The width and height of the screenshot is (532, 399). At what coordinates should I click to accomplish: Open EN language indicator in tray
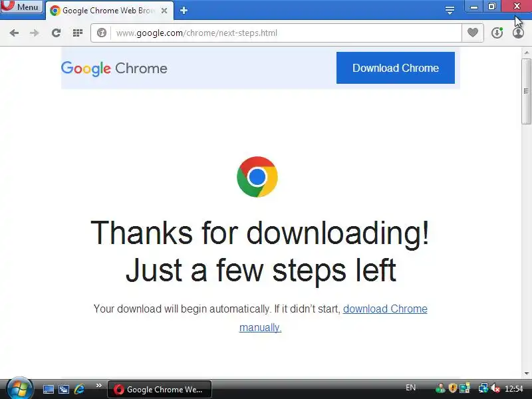click(410, 388)
